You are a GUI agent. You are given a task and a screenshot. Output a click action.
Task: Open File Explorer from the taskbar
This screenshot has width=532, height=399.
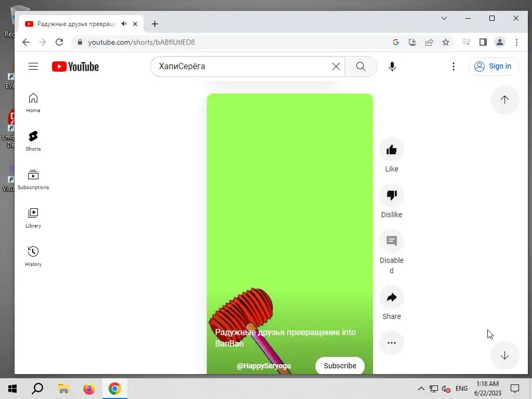pyautogui.click(x=63, y=389)
